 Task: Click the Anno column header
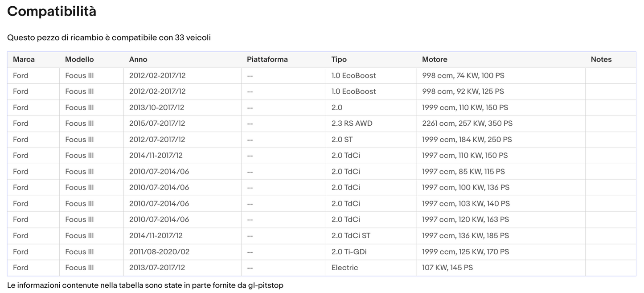[x=138, y=59]
